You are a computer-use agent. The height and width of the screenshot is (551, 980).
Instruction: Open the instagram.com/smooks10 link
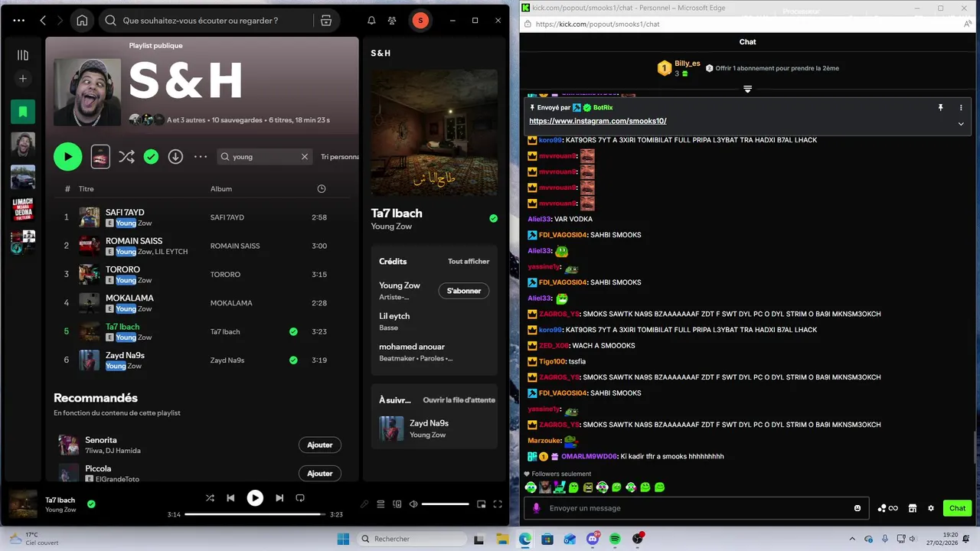point(598,121)
